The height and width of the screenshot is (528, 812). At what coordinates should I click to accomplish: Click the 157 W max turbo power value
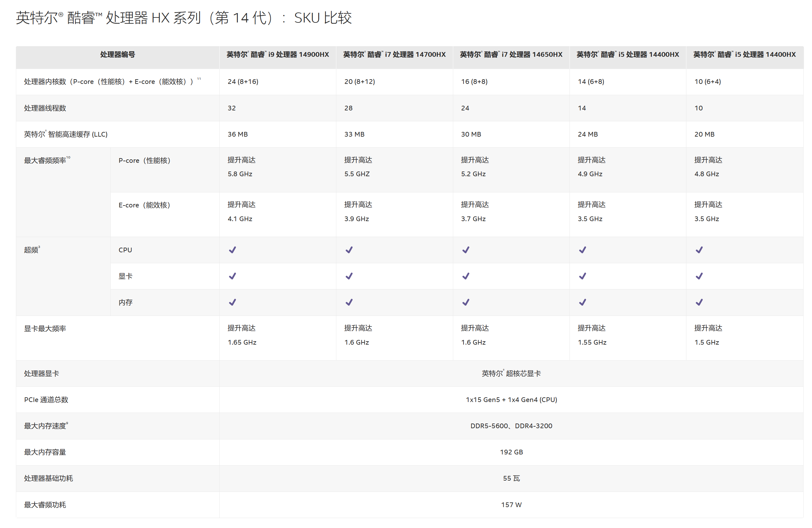coord(511,505)
